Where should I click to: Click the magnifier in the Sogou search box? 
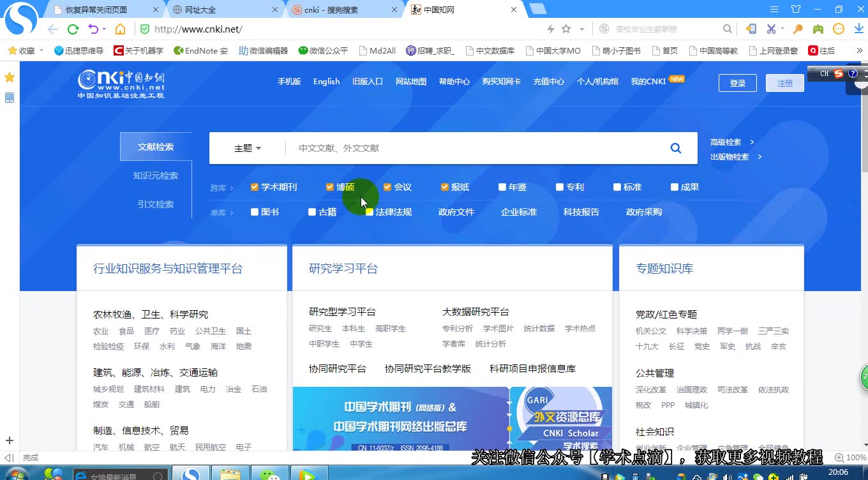point(727,29)
